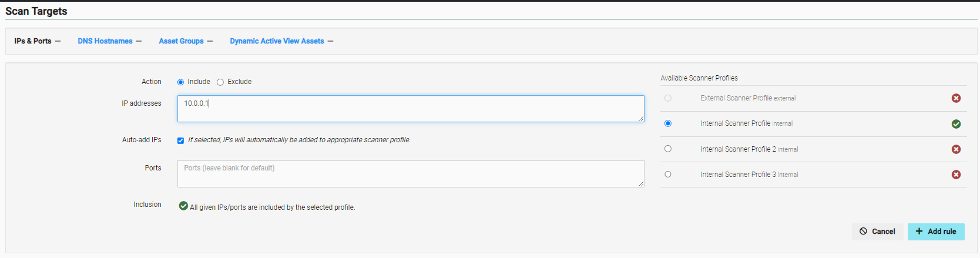Image resolution: width=980 pixels, height=258 pixels.
Task: Click red X icon for External Scanner Profile
Action: [956, 98]
